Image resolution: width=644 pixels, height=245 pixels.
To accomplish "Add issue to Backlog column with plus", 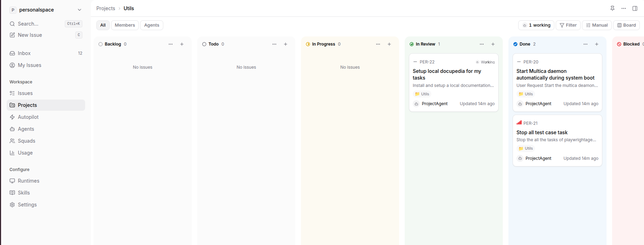I will (182, 44).
